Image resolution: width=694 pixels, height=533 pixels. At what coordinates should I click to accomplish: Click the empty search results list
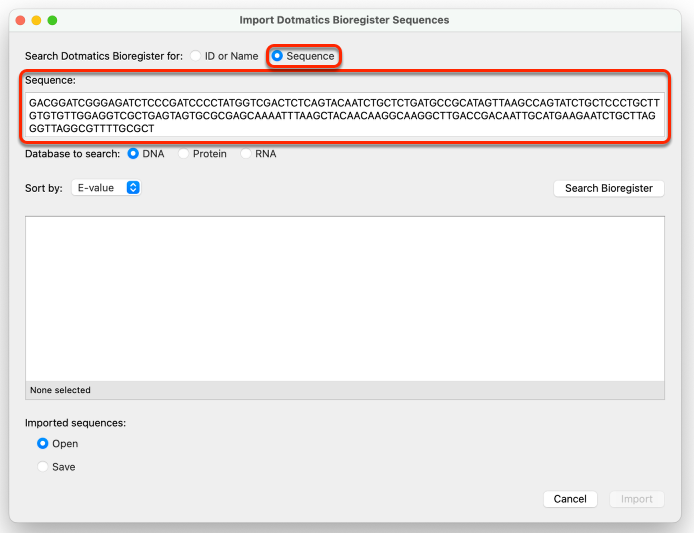[x=345, y=299]
